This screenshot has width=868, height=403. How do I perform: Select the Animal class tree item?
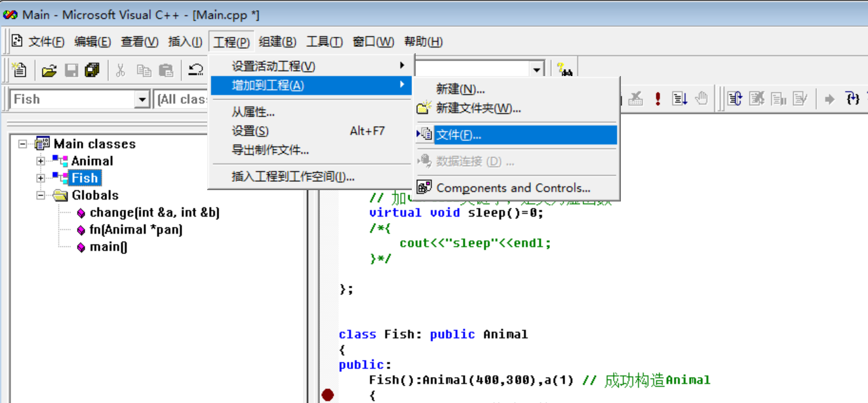pyautogui.click(x=92, y=161)
